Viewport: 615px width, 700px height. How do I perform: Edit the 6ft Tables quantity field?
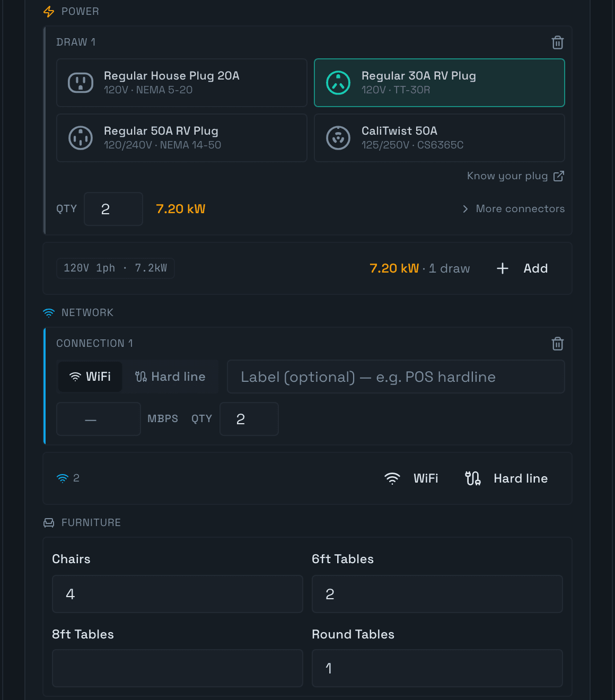[x=437, y=594]
